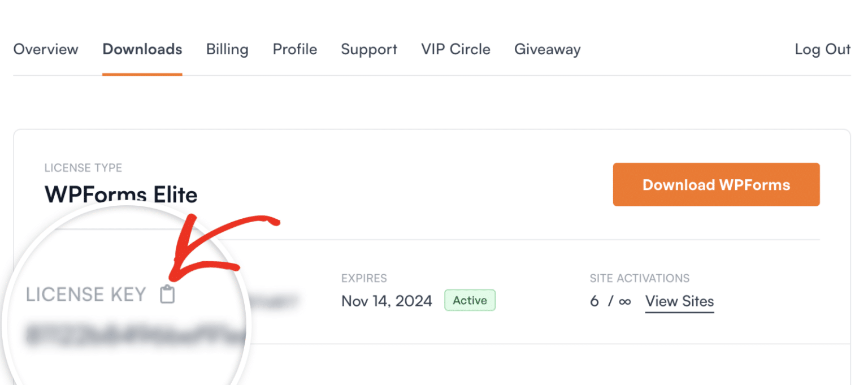Log Out of the account
Image resolution: width=868 pixels, height=385 pixels.
(x=822, y=50)
